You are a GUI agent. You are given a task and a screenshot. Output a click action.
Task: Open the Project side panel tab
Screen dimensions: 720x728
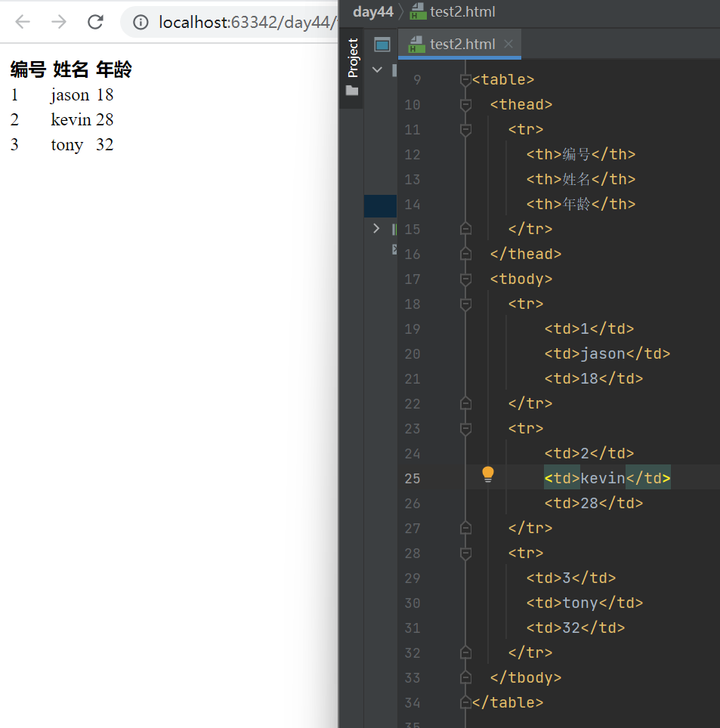(352, 58)
